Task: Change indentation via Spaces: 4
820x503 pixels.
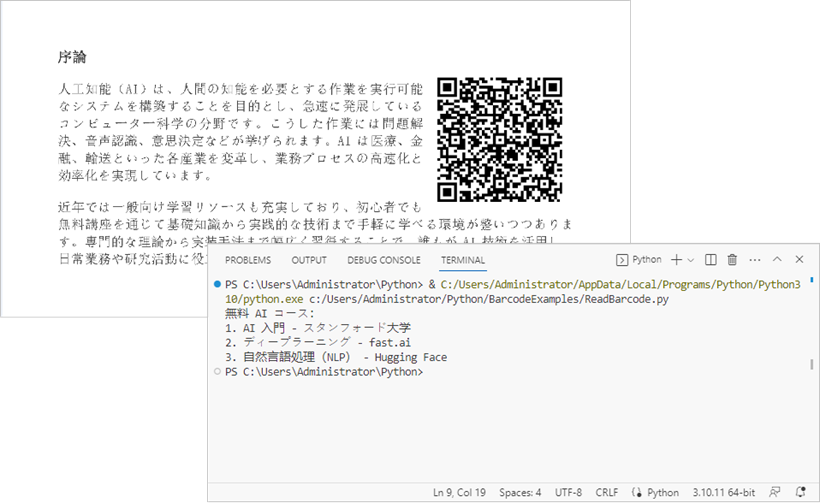Action: pyautogui.click(x=520, y=493)
